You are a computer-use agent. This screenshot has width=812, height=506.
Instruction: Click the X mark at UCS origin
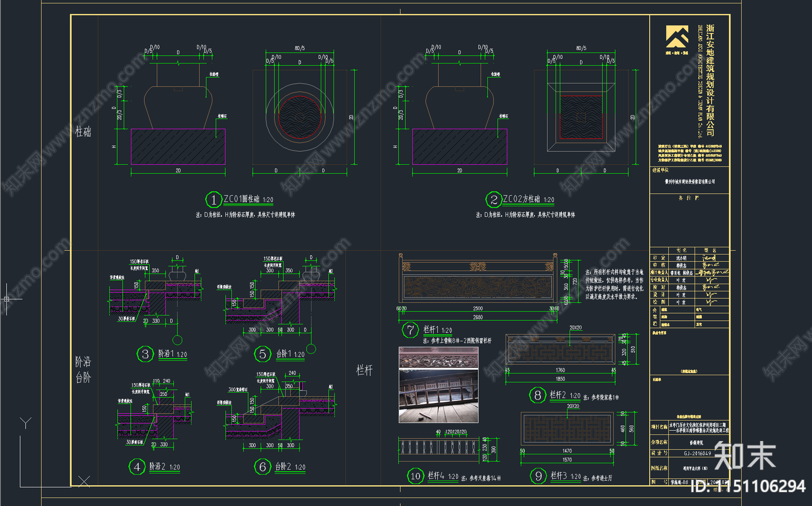(84, 481)
